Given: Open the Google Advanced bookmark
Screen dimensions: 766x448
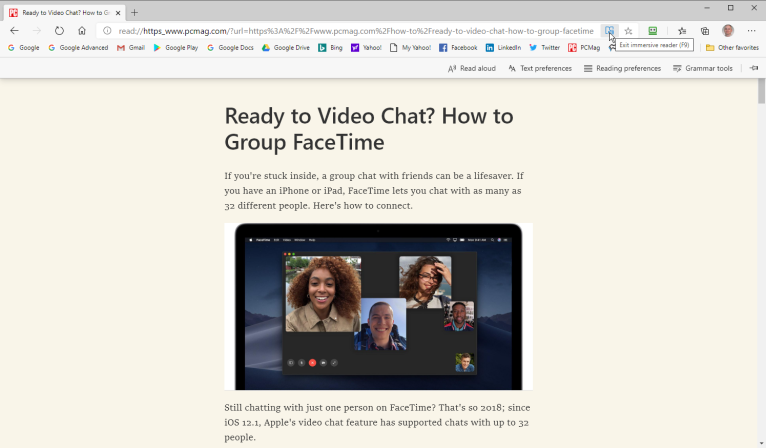Looking at the screenshot, I should [x=78, y=47].
